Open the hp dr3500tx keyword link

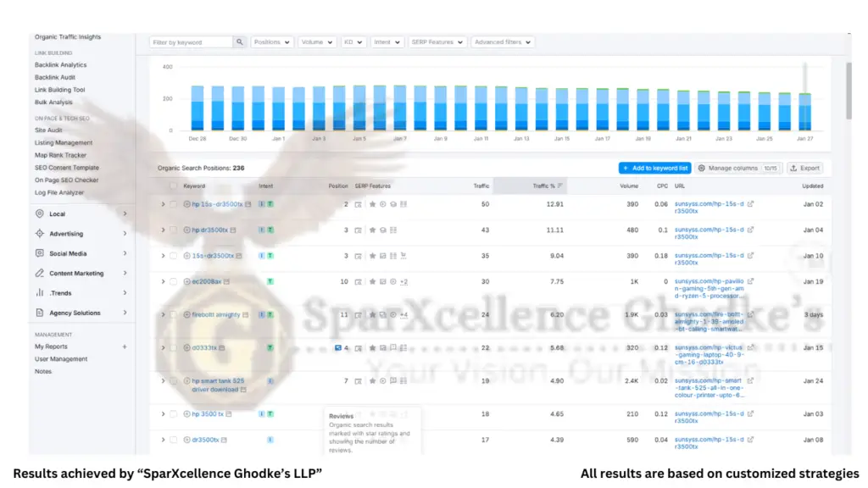[210, 230]
